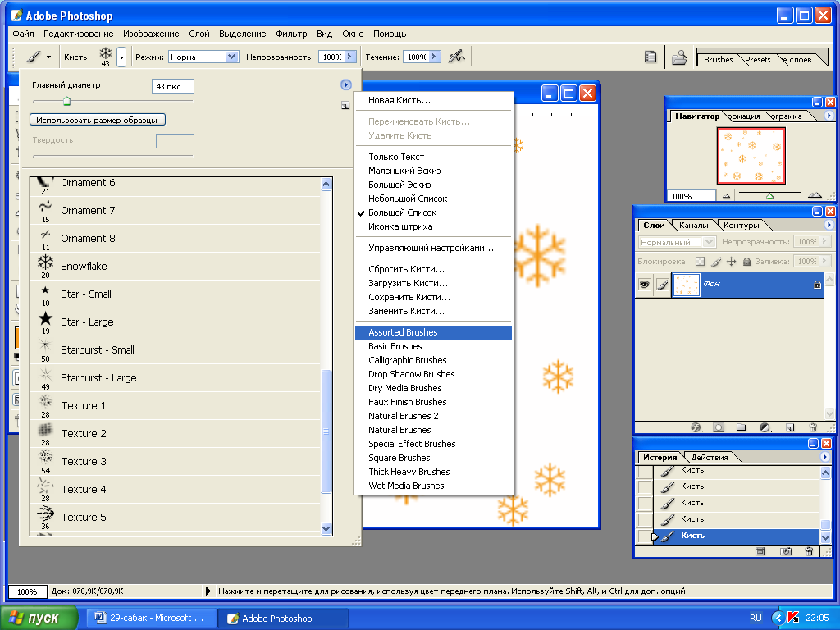Image resolution: width=840 pixels, height=630 pixels.
Task: Open Layers palette options menu arrow
Action: (x=829, y=225)
